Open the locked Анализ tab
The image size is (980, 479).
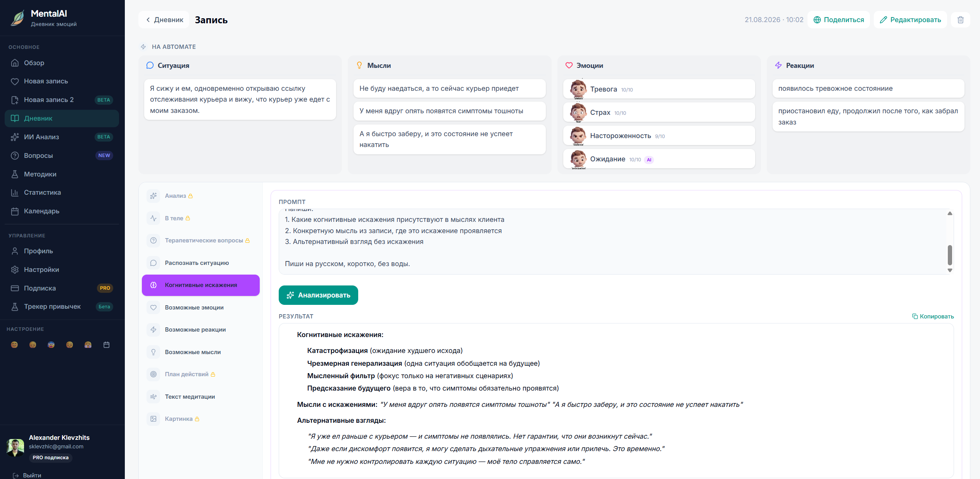tap(201, 196)
